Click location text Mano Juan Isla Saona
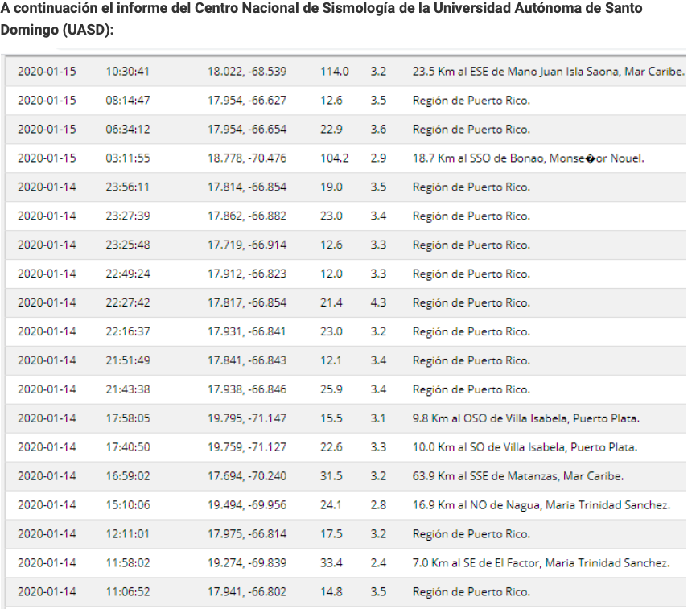This screenshot has height=609, width=700. tap(564, 72)
